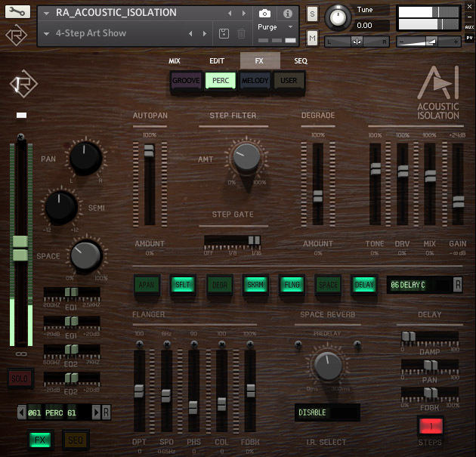This screenshot has width=476, height=457.
Task: Switch to the MIX tab
Action: [x=175, y=60]
